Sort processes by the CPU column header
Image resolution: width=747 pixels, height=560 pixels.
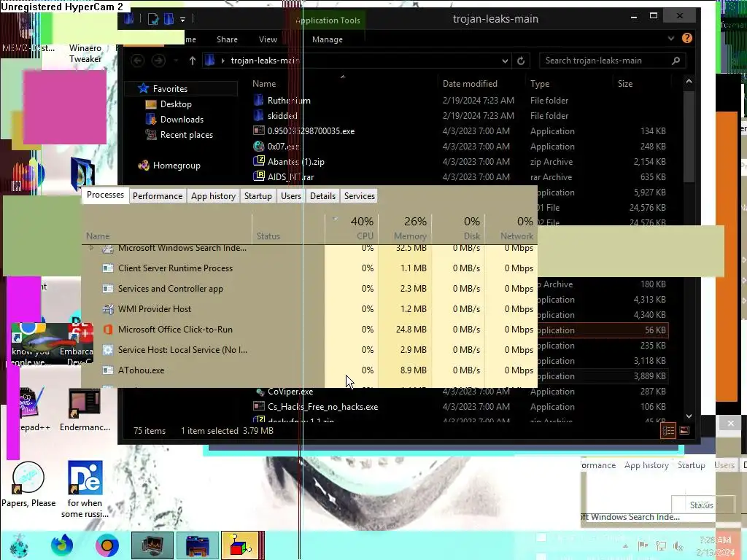[352, 228]
